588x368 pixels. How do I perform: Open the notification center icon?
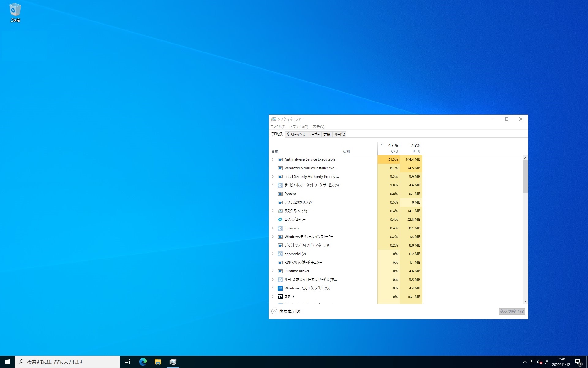(578, 362)
